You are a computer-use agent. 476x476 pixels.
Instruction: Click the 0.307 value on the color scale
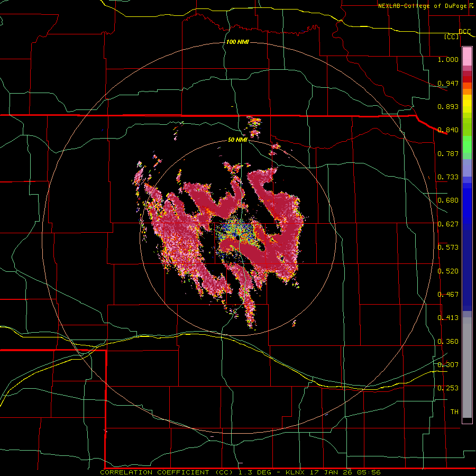[448, 365]
